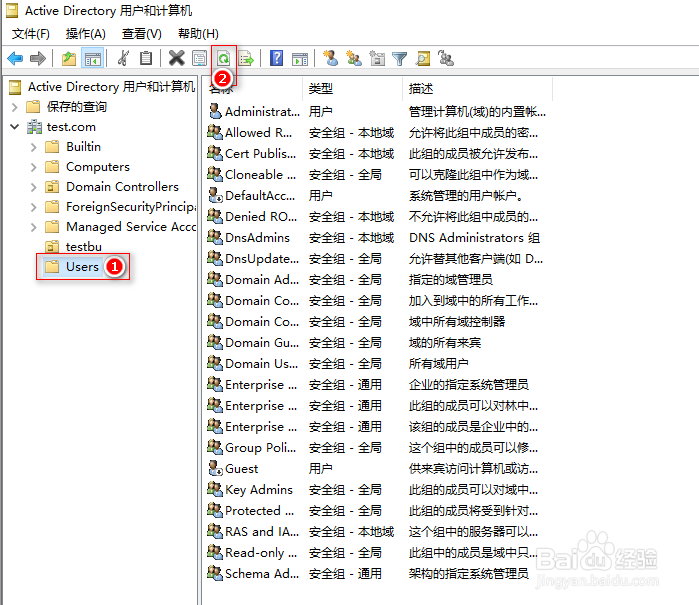Expand the Builtin container

click(x=34, y=147)
